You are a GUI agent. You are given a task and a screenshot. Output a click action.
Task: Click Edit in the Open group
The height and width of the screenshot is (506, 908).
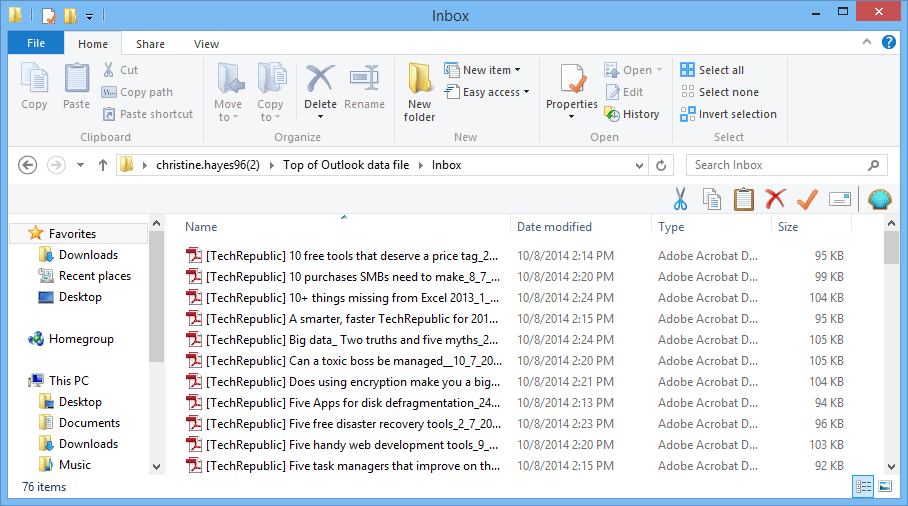624,92
